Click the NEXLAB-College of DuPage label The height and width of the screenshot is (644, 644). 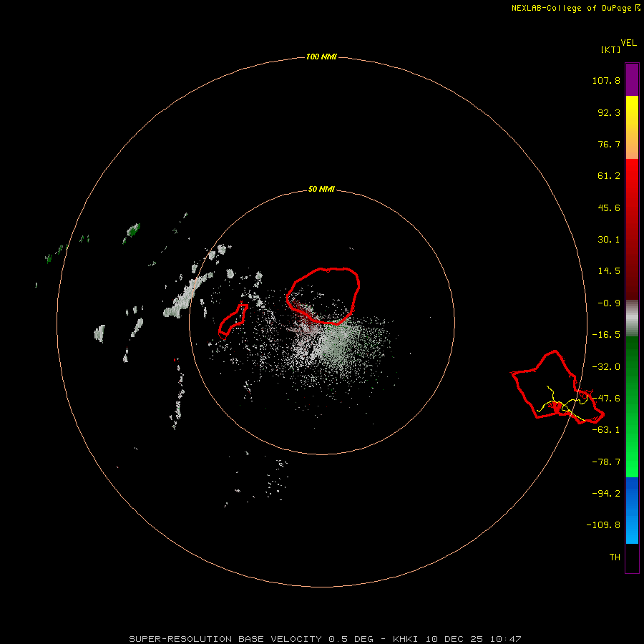(x=571, y=8)
